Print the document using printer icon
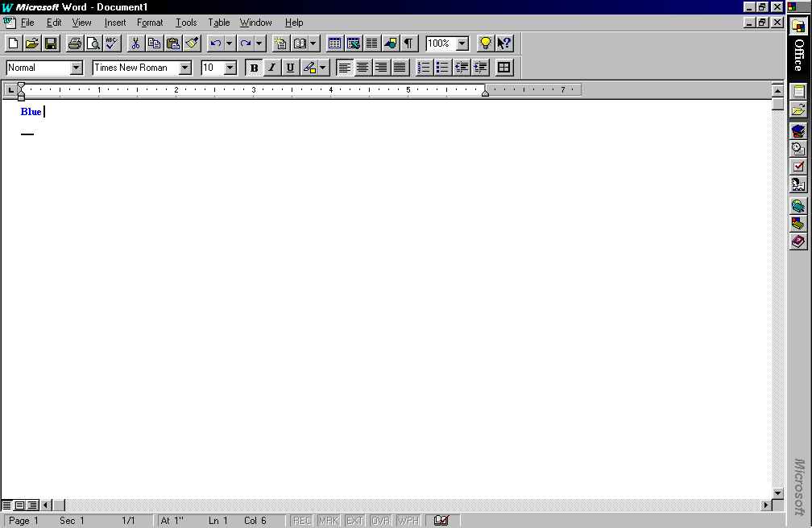Viewport: 812px width, 528px height. tap(75, 43)
